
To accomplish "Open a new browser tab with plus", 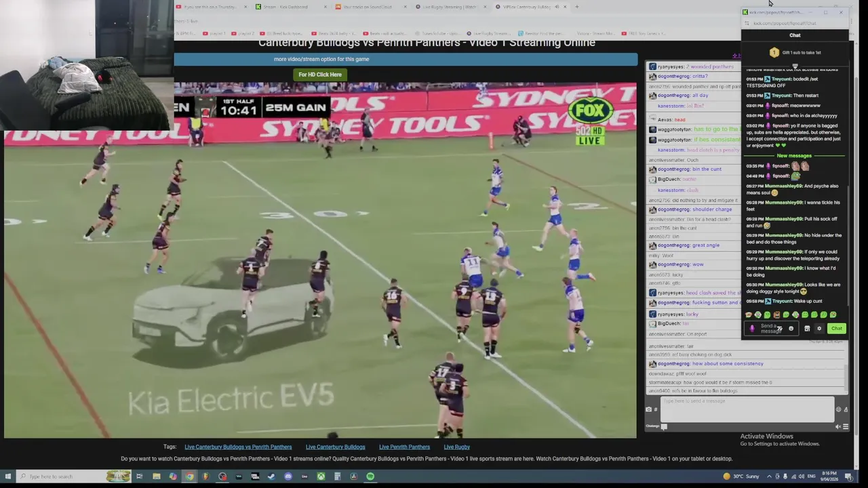I will click(x=577, y=7).
